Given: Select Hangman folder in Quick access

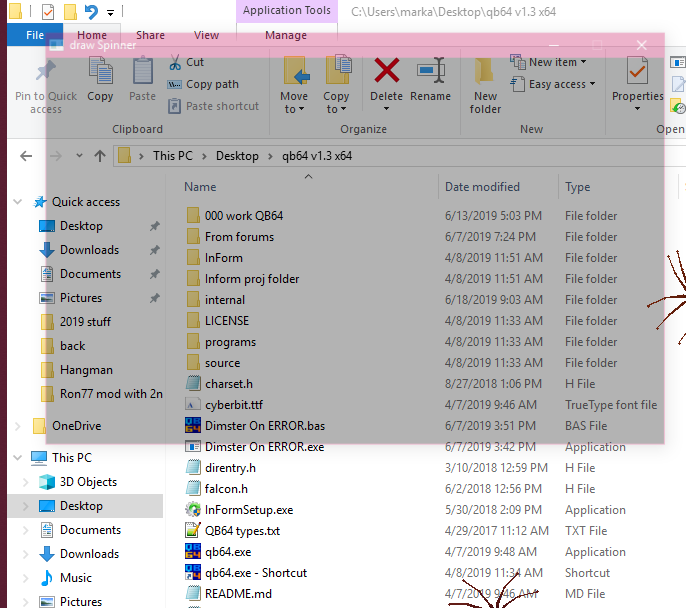Looking at the screenshot, I should [86, 370].
